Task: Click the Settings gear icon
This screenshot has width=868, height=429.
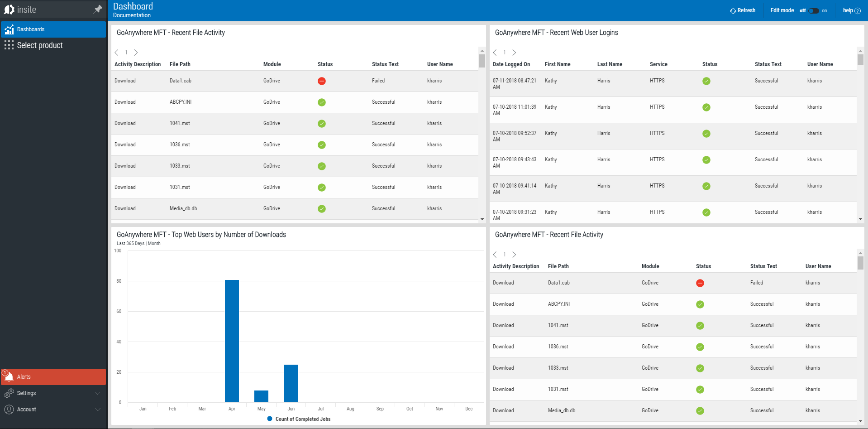Action: point(9,393)
